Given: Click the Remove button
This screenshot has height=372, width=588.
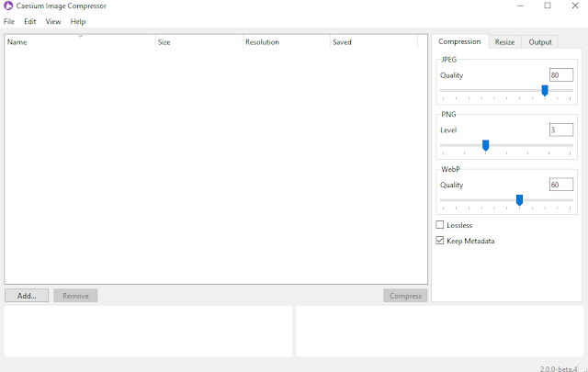Looking at the screenshot, I should tap(75, 296).
